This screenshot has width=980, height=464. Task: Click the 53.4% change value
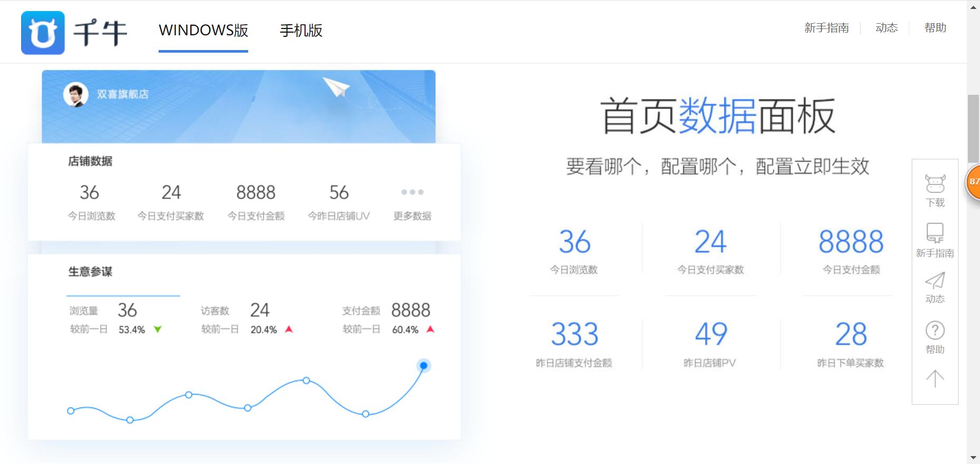(132, 330)
